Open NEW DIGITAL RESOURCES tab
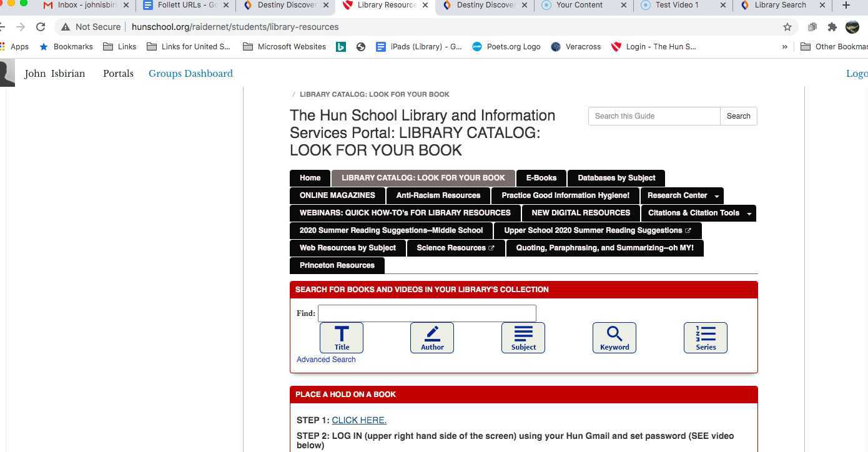Image resolution: width=868 pixels, height=452 pixels. (581, 213)
